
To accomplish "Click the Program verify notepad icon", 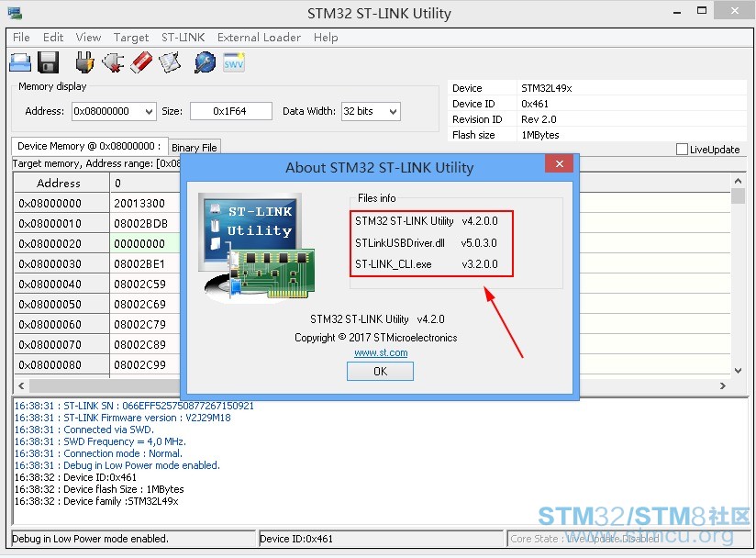I will pyautogui.click(x=170, y=62).
